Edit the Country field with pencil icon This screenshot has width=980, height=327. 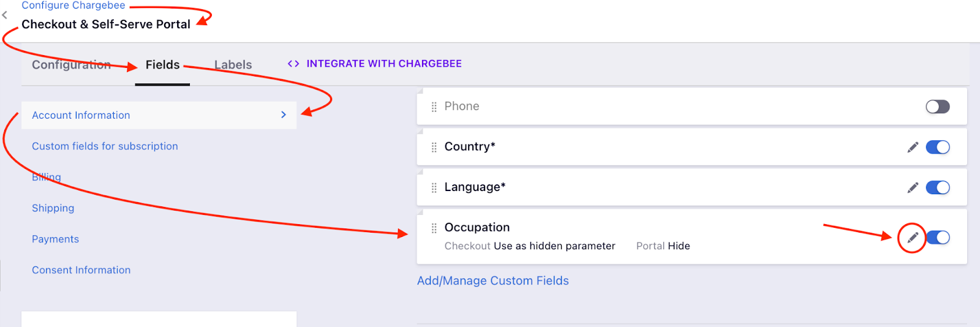coord(913,147)
